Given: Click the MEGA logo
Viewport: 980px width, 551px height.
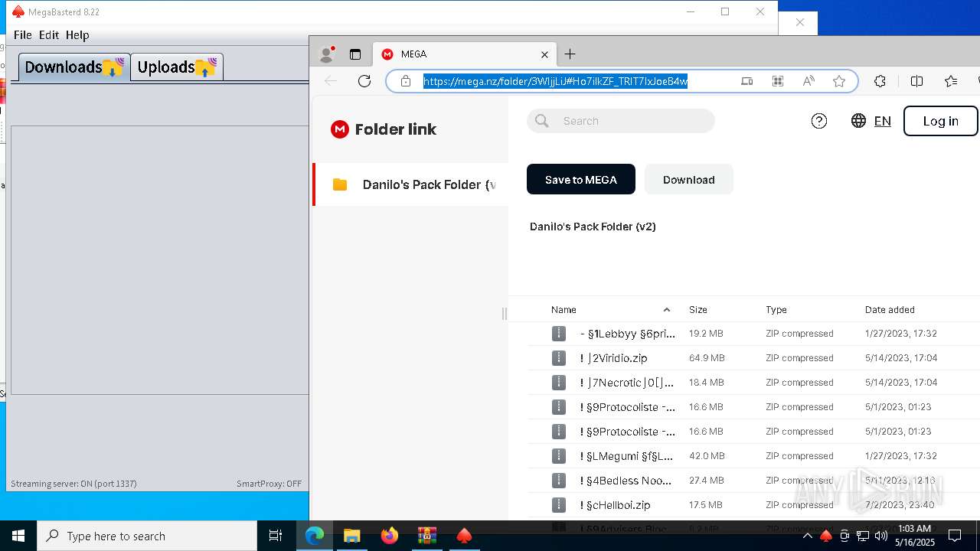Looking at the screenshot, I should [x=339, y=129].
